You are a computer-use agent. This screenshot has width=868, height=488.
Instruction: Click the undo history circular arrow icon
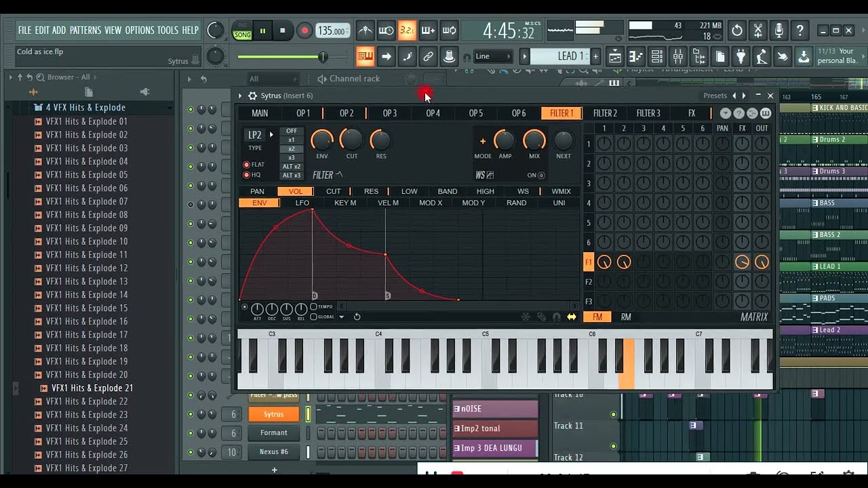click(737, 30)
